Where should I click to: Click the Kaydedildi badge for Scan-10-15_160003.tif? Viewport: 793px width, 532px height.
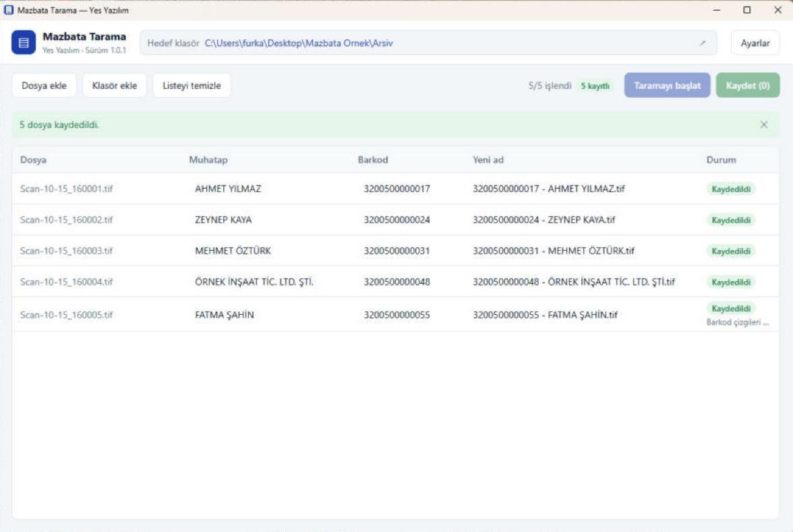pyautogui.click(x=731, y=251)
